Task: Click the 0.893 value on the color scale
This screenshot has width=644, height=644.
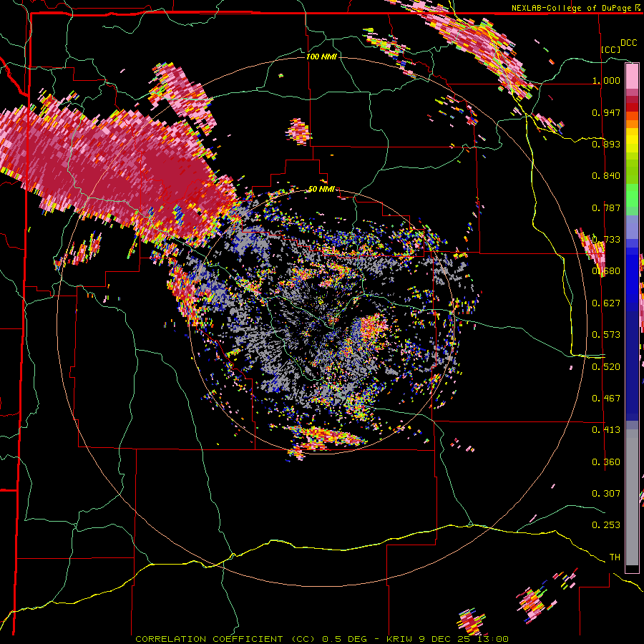Action: click(606, 144)
